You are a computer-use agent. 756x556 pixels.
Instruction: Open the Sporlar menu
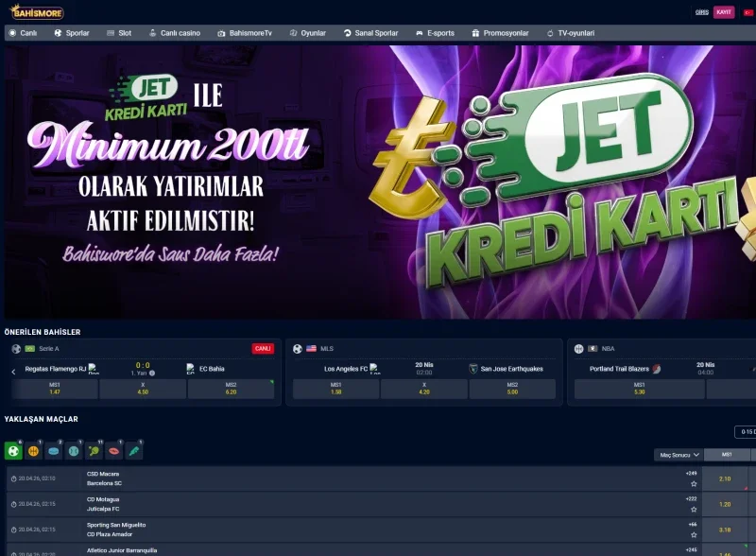click(x=72, y=33)
